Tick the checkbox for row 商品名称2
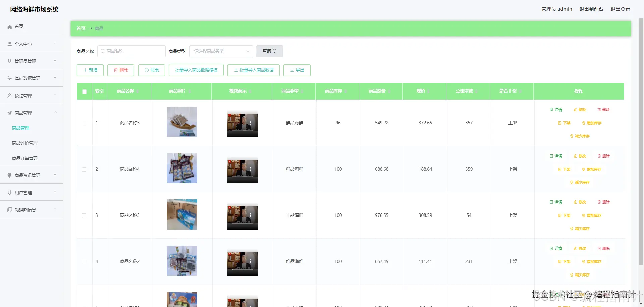The width and height of the screenshot is (644, 307). pos(84,262)
